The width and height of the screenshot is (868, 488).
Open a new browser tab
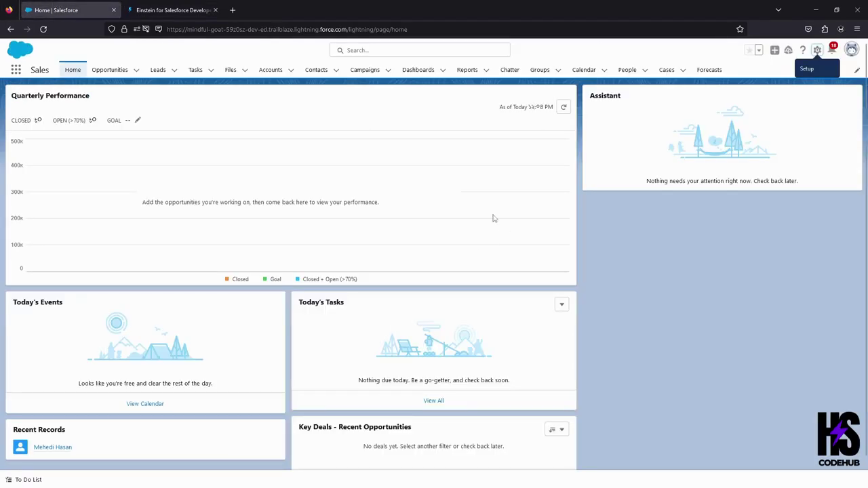[x=233, y=10]
